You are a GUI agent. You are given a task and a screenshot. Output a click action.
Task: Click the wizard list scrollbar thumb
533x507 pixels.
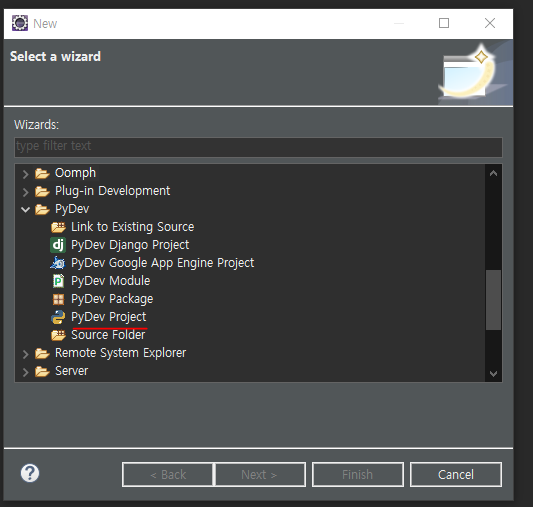click(x=493, y=300)
